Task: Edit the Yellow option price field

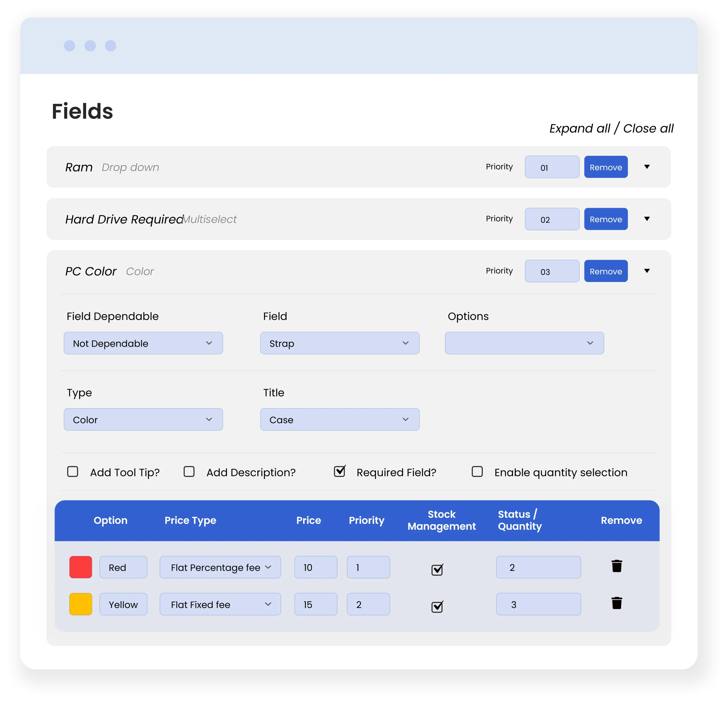Action: click(316, 604)
